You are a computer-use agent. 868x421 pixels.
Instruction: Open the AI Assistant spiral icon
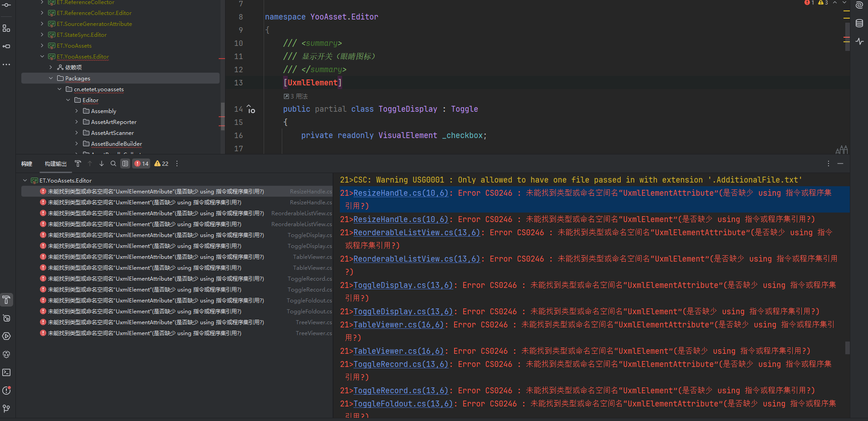pyautogui.click(x=859, y=5)
